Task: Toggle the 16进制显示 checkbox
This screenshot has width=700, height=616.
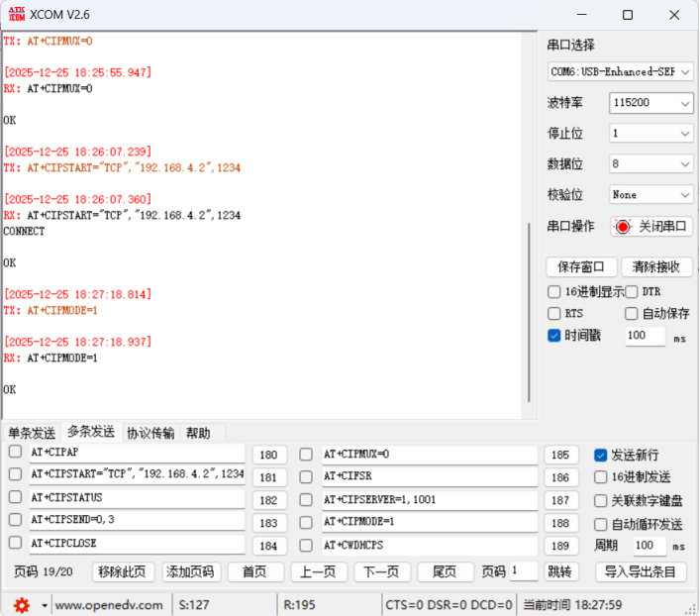Action: [554, 292]
